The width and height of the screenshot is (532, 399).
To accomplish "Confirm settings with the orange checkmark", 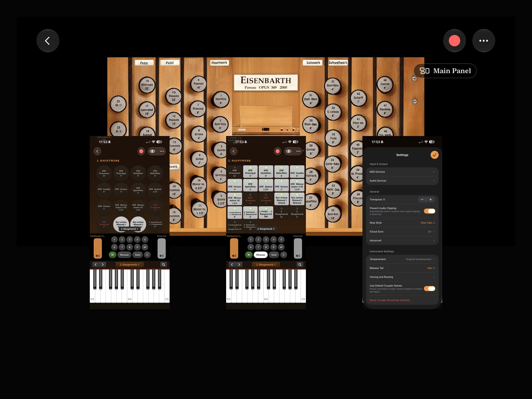I will (434, 155).
